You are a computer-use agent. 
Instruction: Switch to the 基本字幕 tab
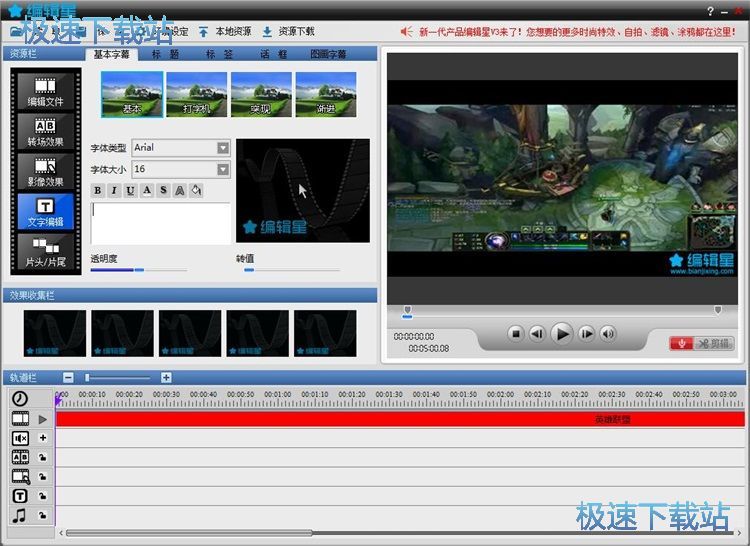tap(111, 54)
